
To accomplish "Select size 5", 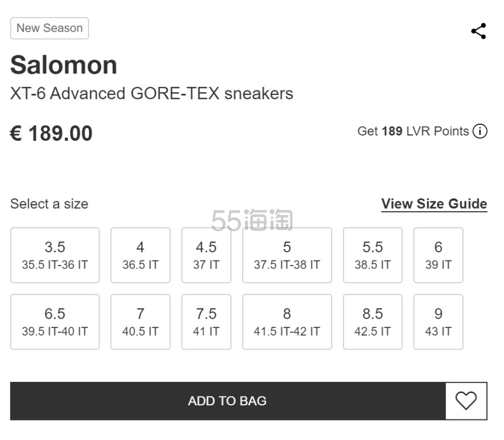I will (x=287, y=255).
